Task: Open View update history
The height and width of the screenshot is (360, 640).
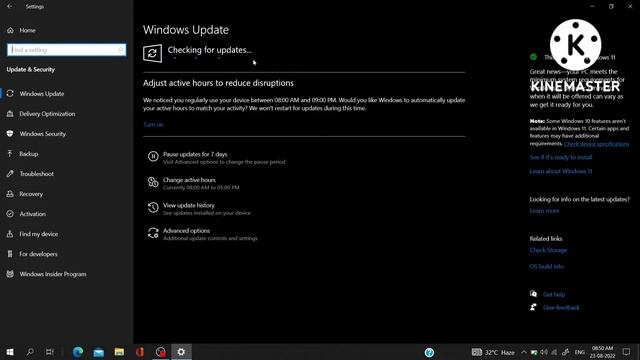Action: tap(189, 205)
